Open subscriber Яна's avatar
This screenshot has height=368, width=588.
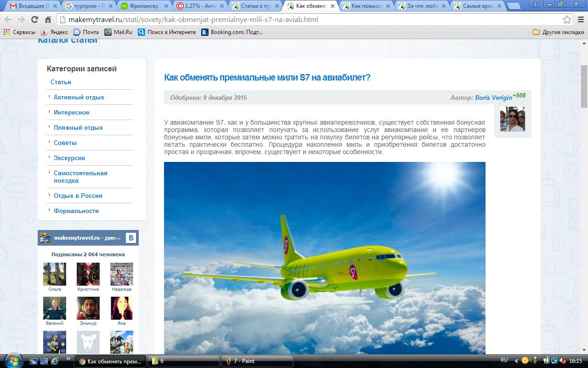coord(122,308)
